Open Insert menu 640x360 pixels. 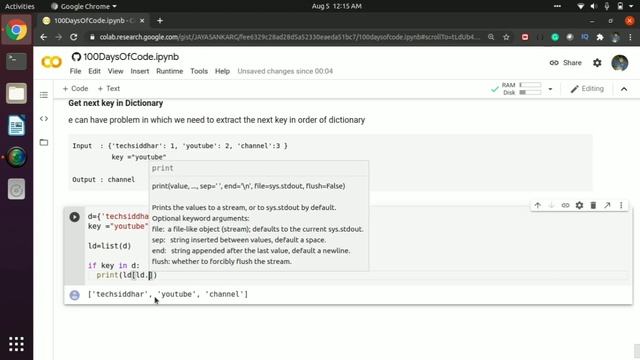[x=140, y=71]
